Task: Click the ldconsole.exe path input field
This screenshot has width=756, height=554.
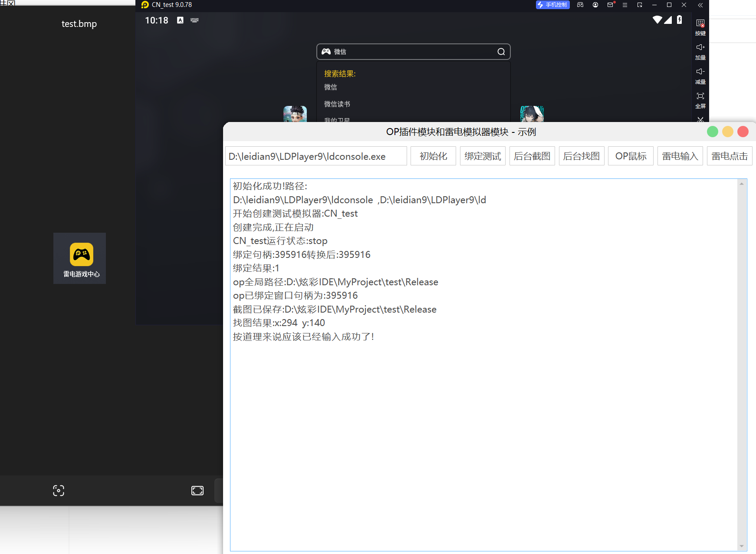Action: point(316,156)
